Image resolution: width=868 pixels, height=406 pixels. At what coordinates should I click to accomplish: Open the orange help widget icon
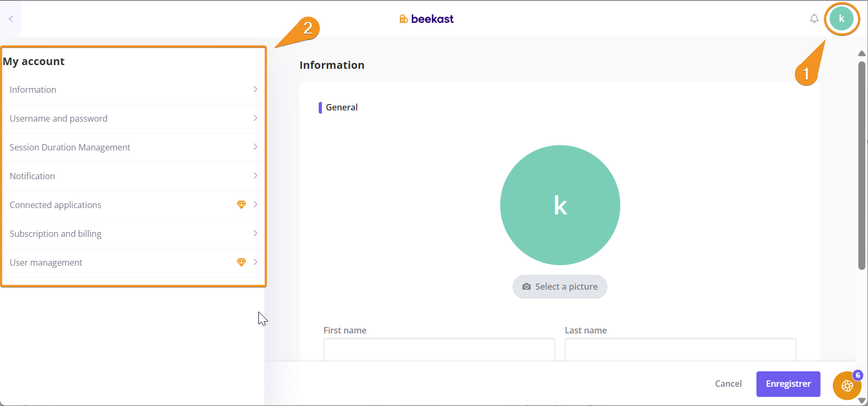click(847, 385)
